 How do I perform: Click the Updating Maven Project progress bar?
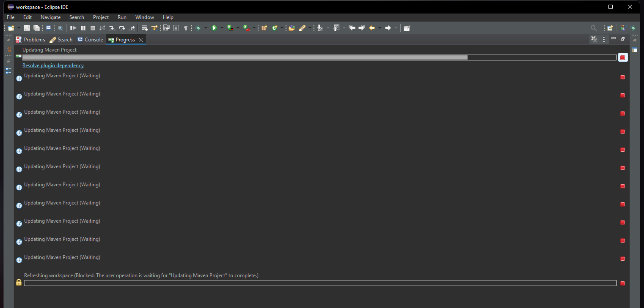[x=319, y=57]
